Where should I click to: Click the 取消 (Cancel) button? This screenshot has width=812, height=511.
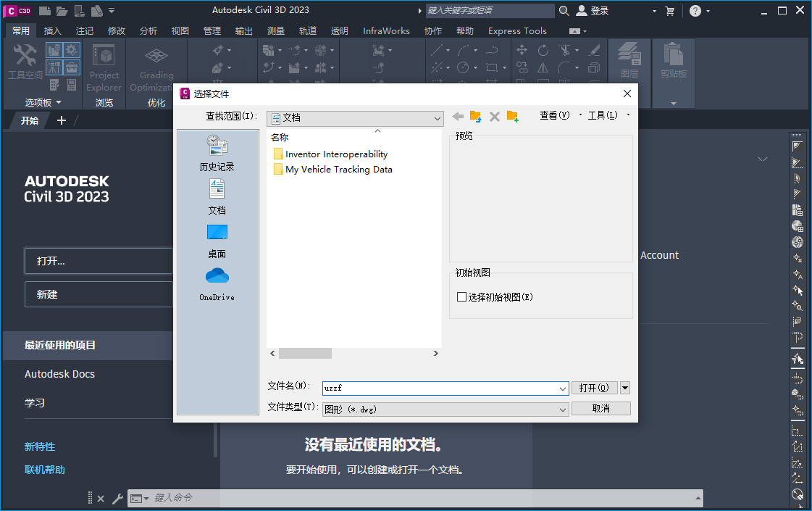click(x=600, y=408)
